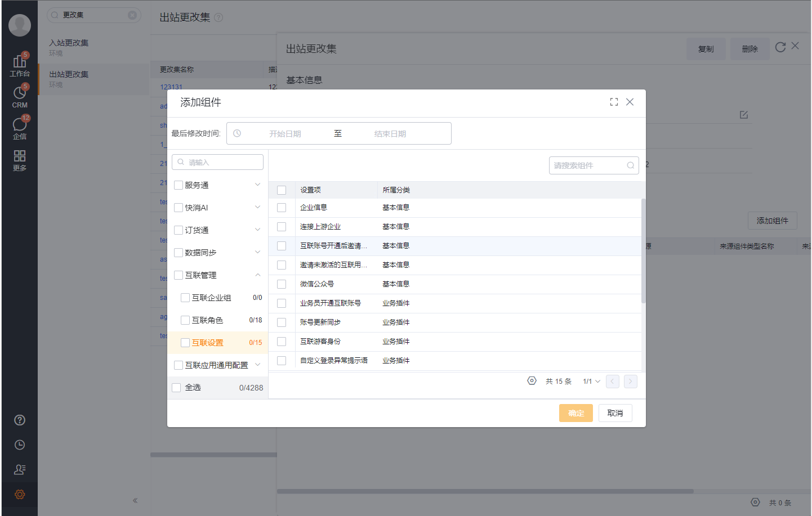Click the 确定 confirm button
The height and width of the screenshot is (516, 812).
click(575, 412)
